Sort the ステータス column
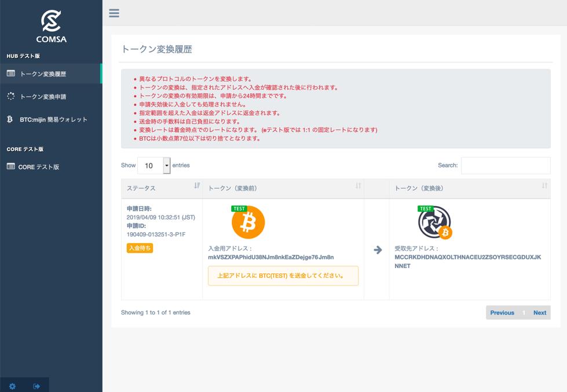The height and width of the screenshot is (392, 567). (159, 188)
